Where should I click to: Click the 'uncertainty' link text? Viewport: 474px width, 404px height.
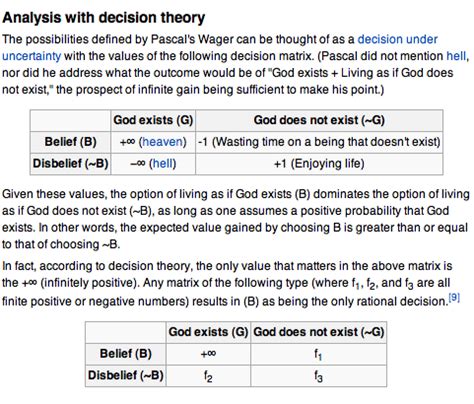(31, 56)
